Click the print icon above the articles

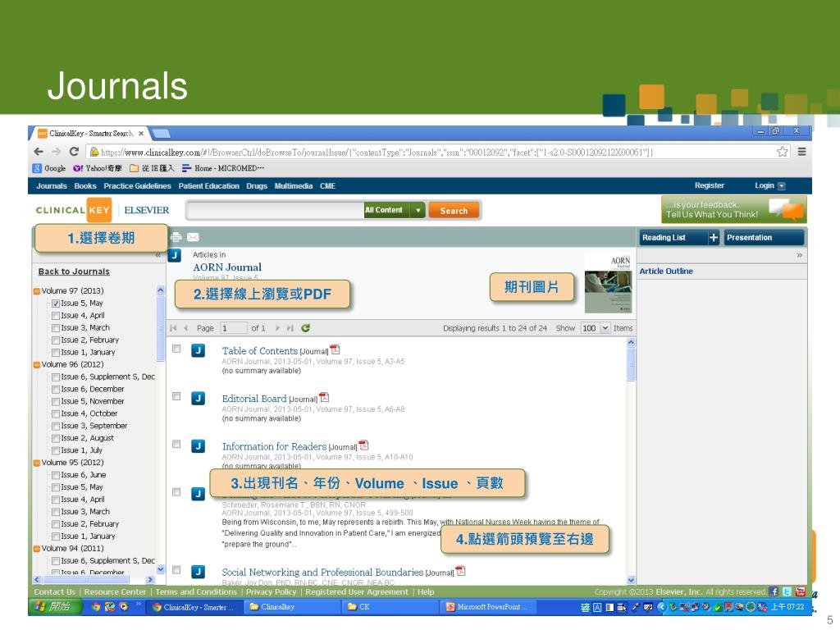(x=176, y=237)
